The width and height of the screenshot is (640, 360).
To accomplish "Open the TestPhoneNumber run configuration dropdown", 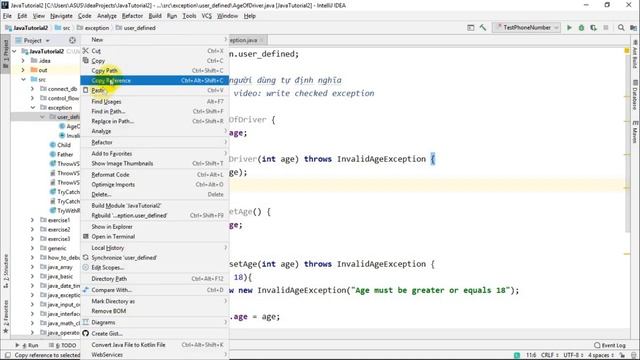I will point(527,28).
